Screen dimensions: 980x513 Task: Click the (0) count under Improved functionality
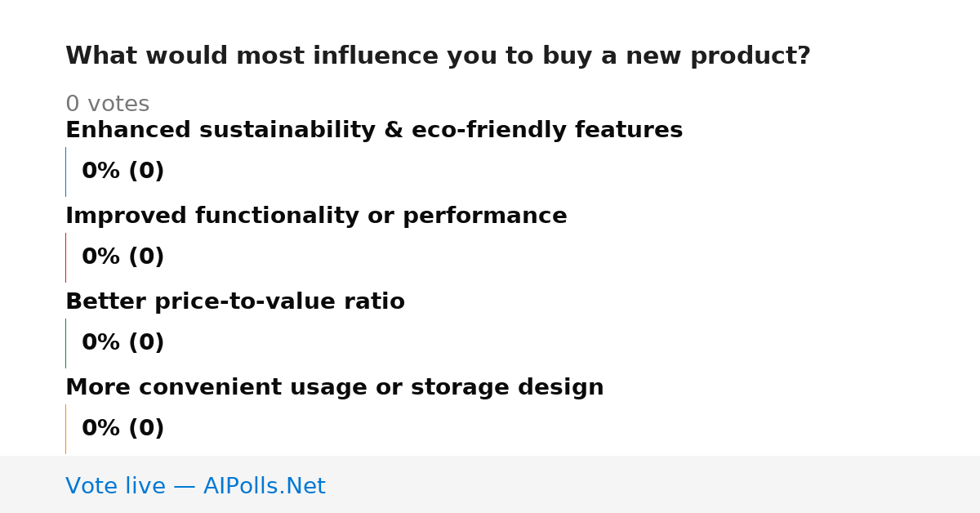146,257
